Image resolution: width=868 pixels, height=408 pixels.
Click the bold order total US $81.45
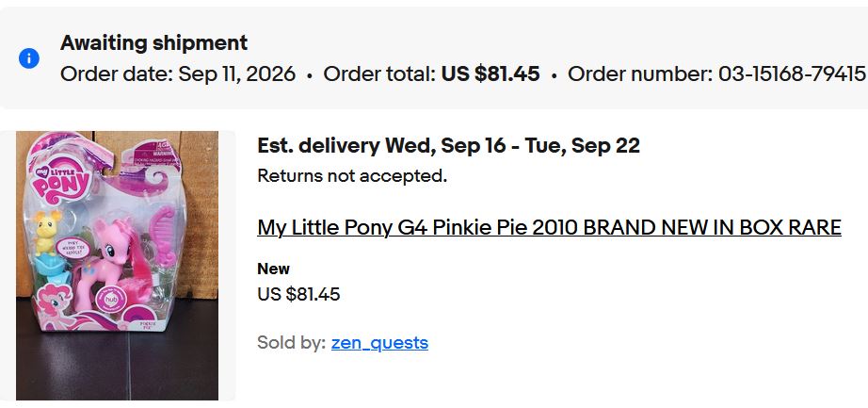[x=490, y=73]
